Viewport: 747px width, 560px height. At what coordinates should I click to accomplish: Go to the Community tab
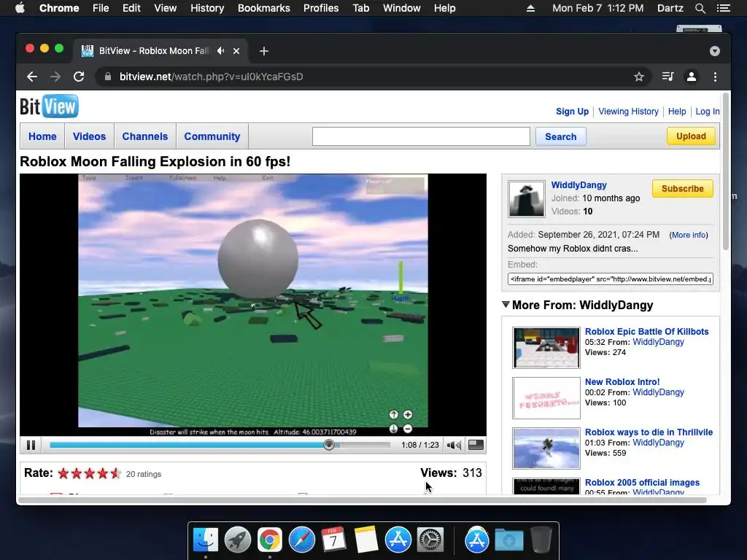tap(212, 136)
